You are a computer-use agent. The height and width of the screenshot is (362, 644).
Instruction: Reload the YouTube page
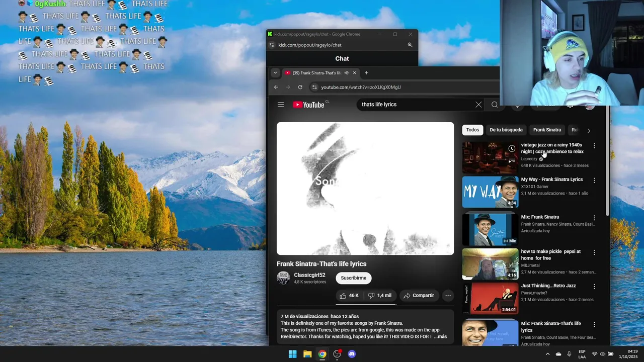tap(300, 87)
